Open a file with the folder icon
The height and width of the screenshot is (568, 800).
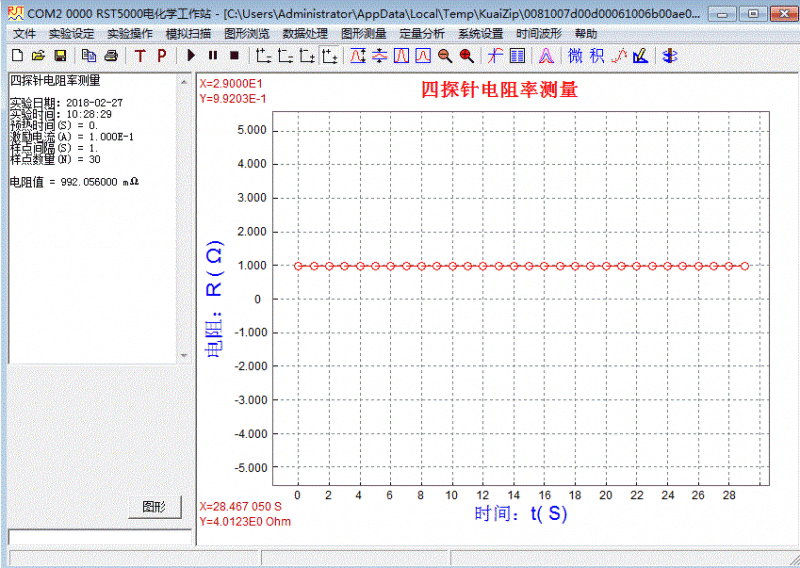pyautogui.click(x=38, y=55)
